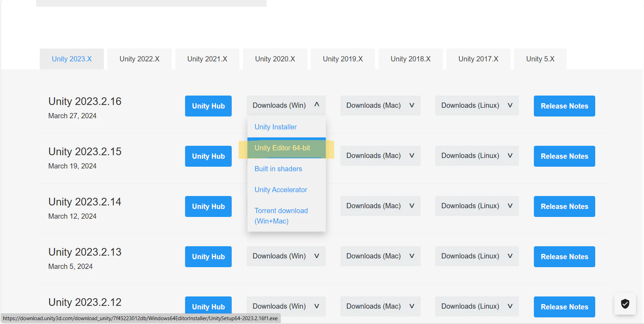Screen dimensions: 644x324
Task: Select the Unity 5.X tab
Action: pos(540,59)
